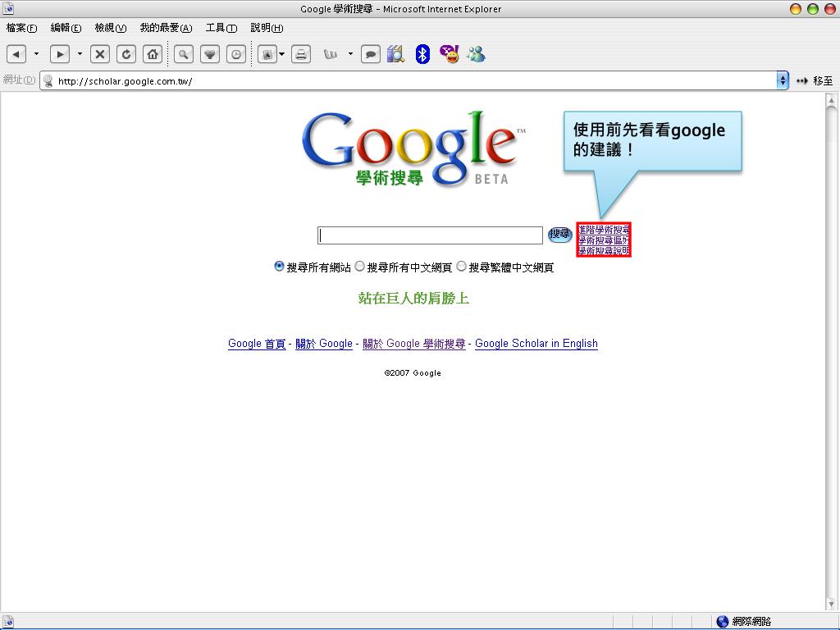The image size is (840, 630).
Task: Select 搜尋所有中文網頁 radio button
Action: tap(359, 267)
